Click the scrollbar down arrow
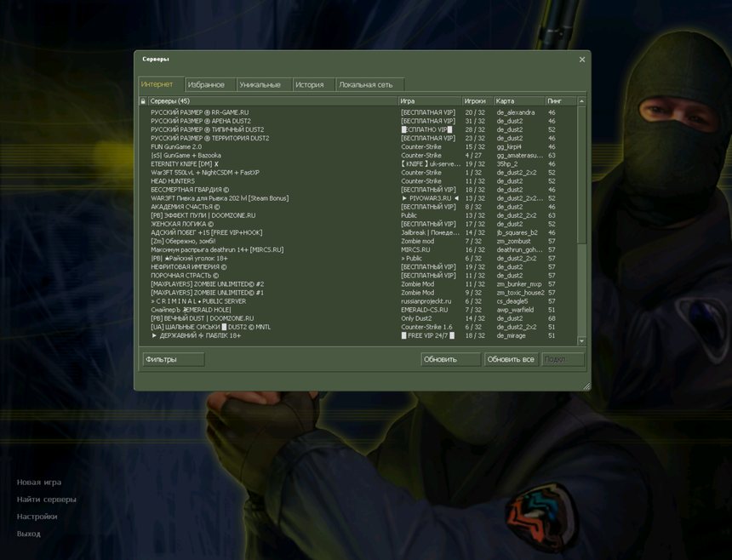The width and height of the screenshot is (732, 560). click(581, 341)
